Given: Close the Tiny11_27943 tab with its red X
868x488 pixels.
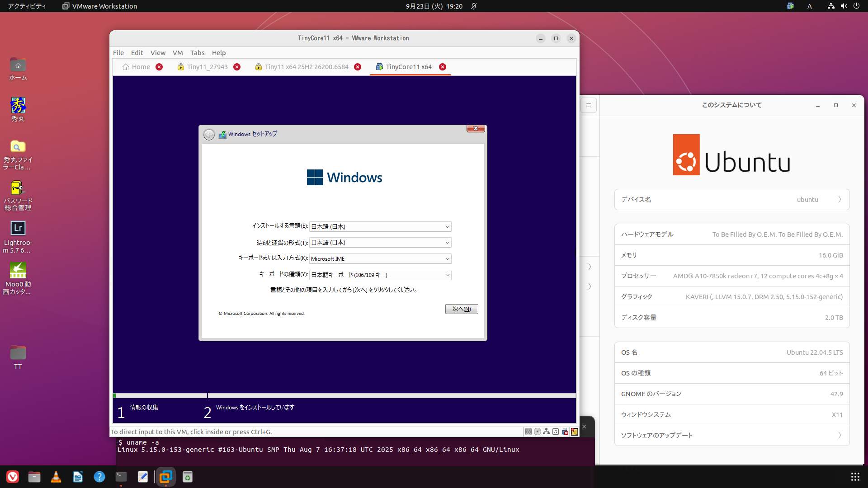Looking at the screenshot, I should pyautogui.click(x=237, y=67).
